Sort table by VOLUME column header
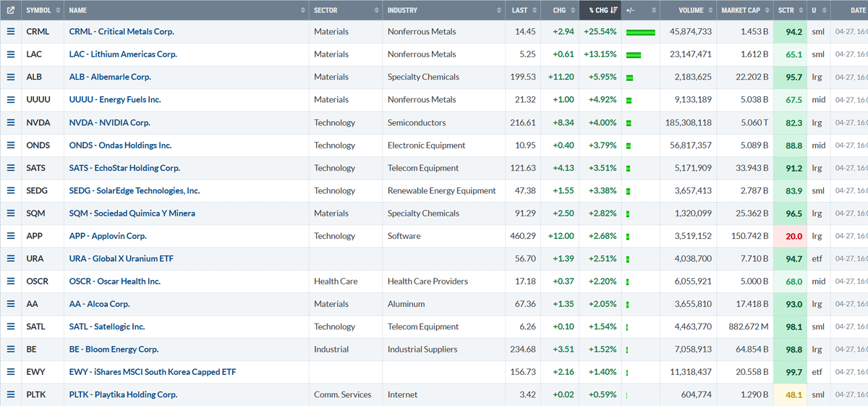 687,10
